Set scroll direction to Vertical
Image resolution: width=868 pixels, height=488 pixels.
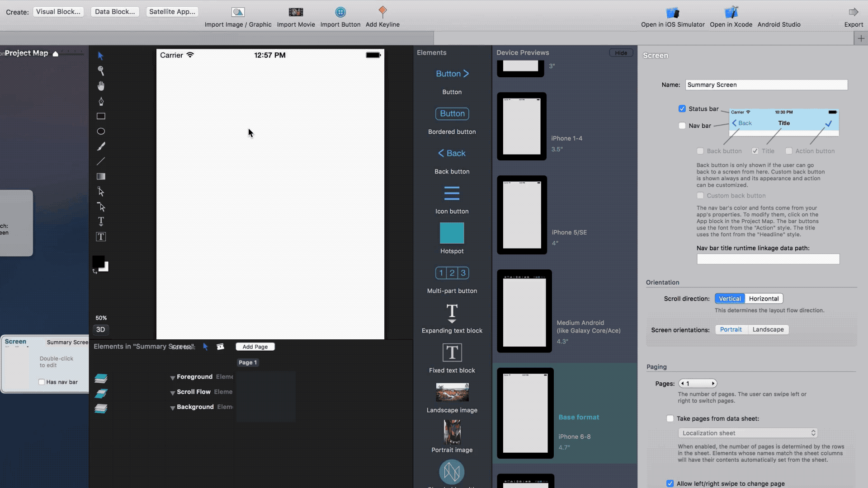click(x=730, y=299)
